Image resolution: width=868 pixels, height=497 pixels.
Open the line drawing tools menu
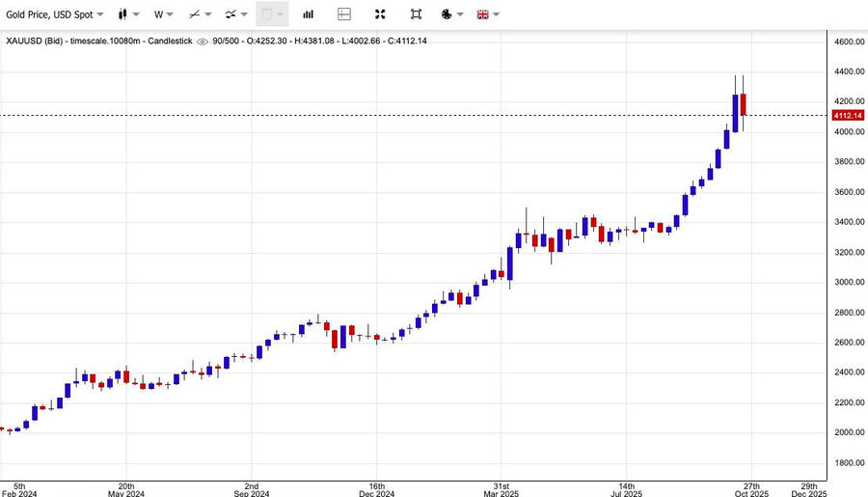(200, 14)
